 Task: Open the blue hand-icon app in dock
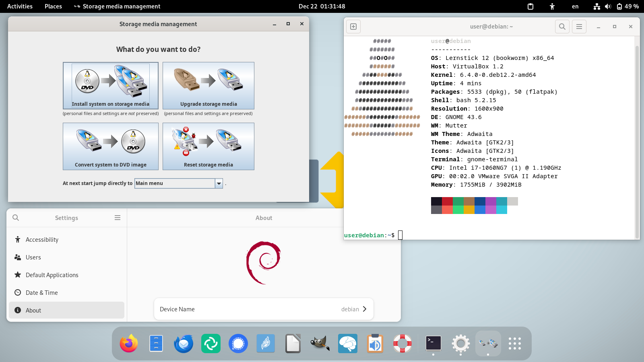266,343
